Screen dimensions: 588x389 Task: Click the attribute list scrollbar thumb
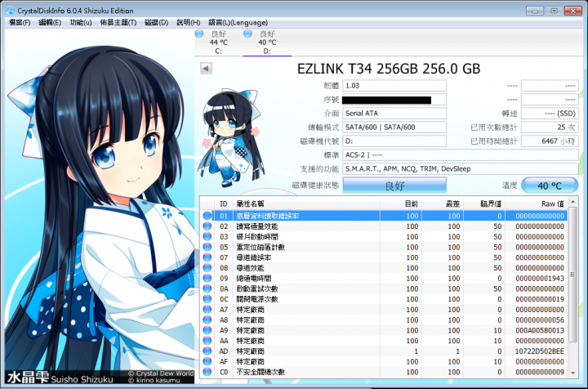[572, 275]
